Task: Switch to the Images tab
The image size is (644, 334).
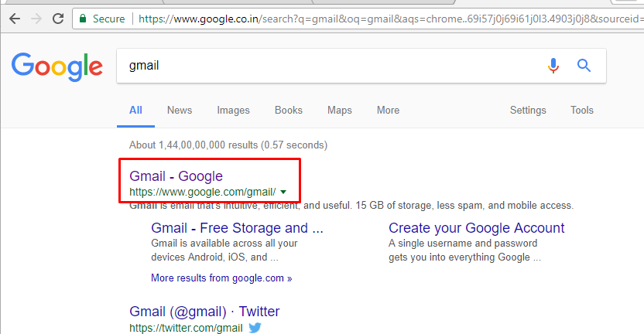Action: click(x=233, y=111)
